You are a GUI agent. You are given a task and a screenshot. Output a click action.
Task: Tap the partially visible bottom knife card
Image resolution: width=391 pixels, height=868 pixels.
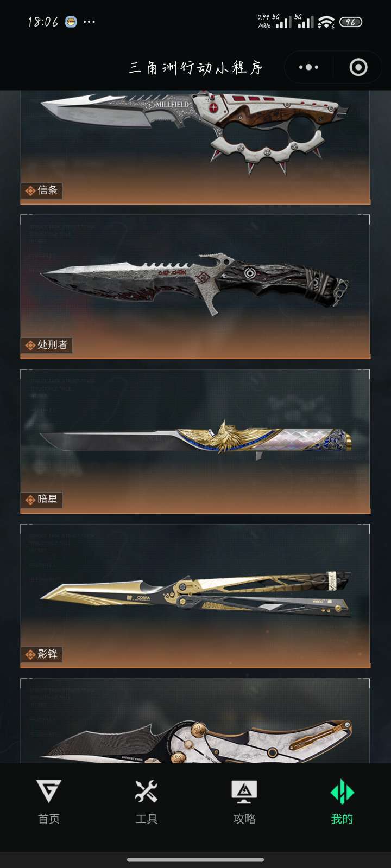click(195, 720)
